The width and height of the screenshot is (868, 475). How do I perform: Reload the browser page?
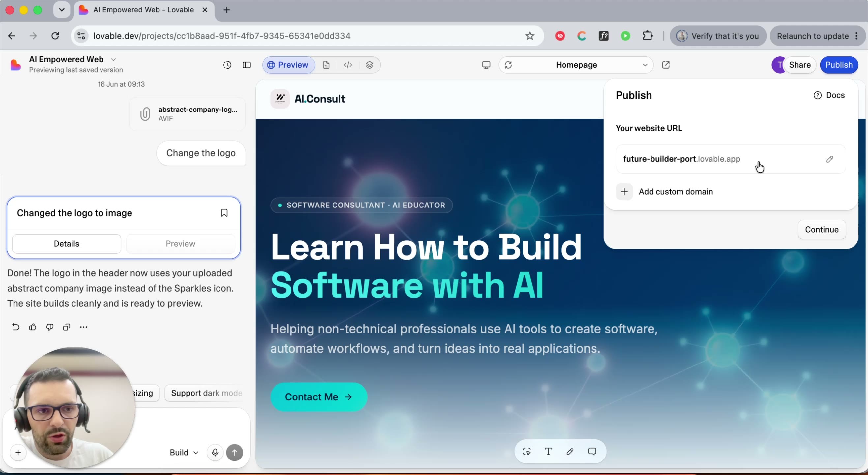55,36
